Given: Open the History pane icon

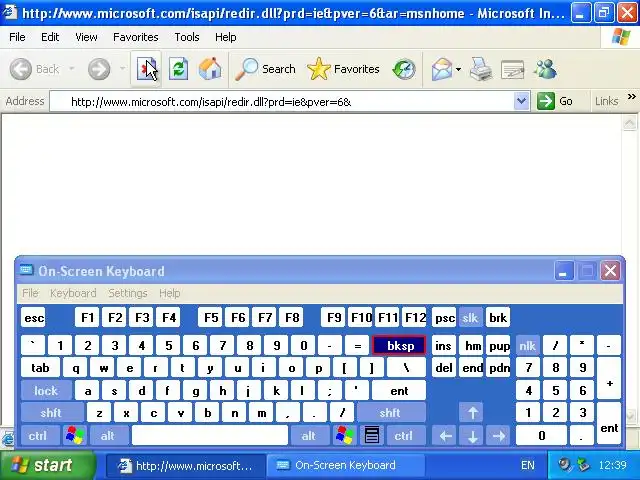Looking at the screenshot, I should click(404, 69).
